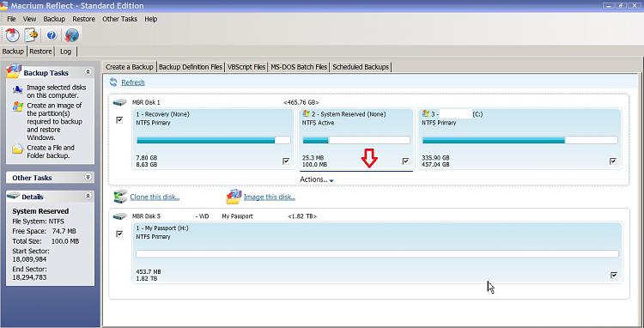Viewport: 644px width, 328px height.
Task: Toggle the MBR Disk 1 whole-disk checkbox
Action: tap(119, 120)
